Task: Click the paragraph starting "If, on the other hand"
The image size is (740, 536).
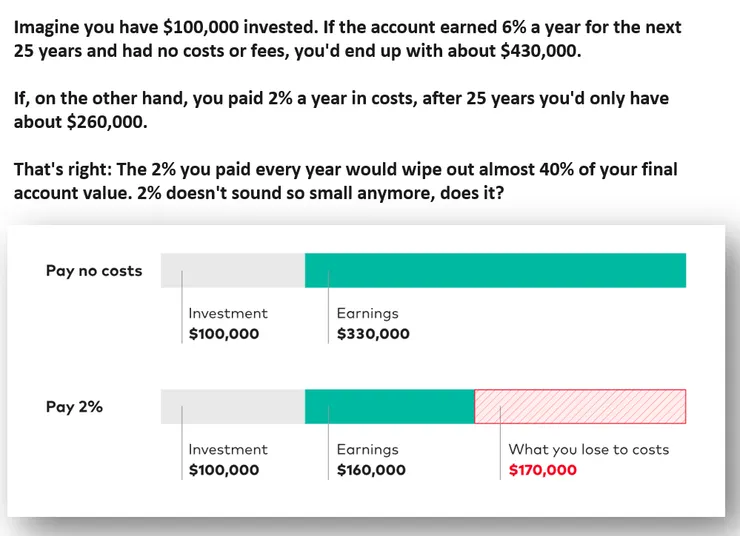Action: [x=341, y=110]
